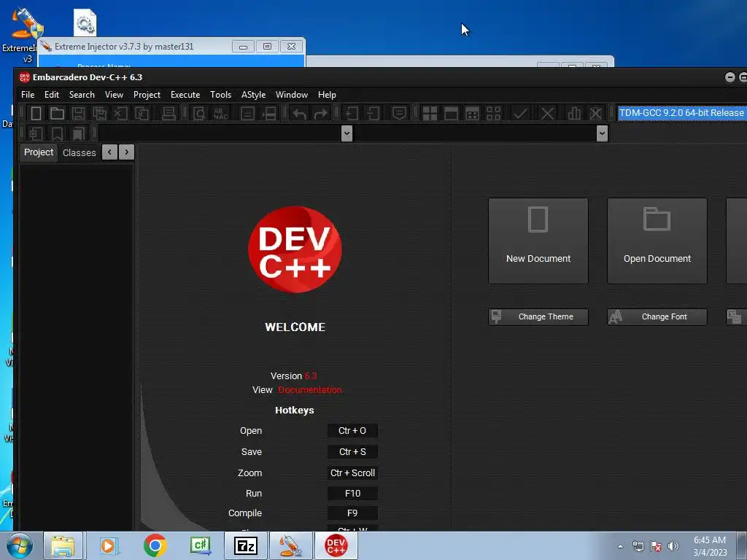Screen dimensions: 747x560
Task: Click the F10 Run hotkey box
Action: click(x=352, y=494)
